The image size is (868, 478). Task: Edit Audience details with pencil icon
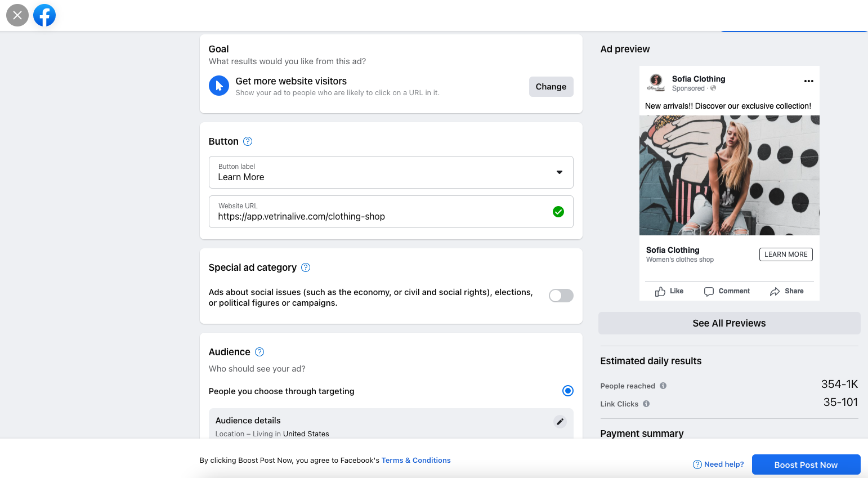[x=560, y=421]
